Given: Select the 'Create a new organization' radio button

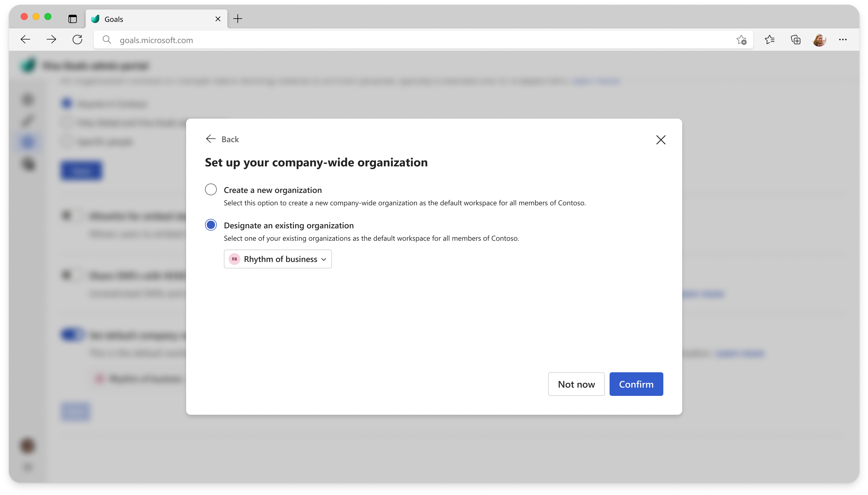Looking at the screenshot, I should (x=211, y=189).
